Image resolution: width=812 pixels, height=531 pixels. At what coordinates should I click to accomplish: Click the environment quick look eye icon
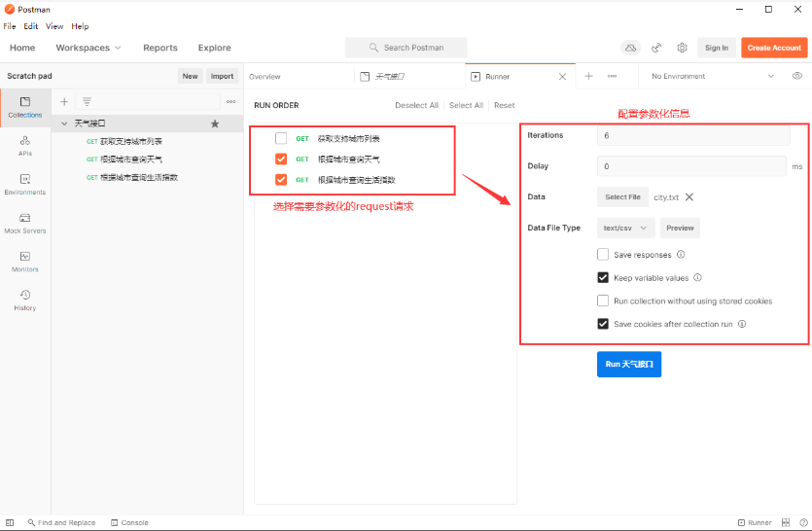tap(797, 76)
